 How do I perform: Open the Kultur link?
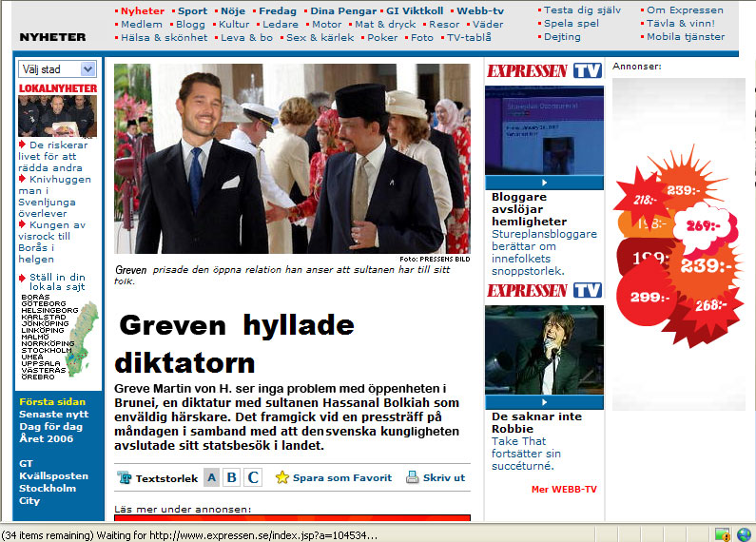point(234,24)
